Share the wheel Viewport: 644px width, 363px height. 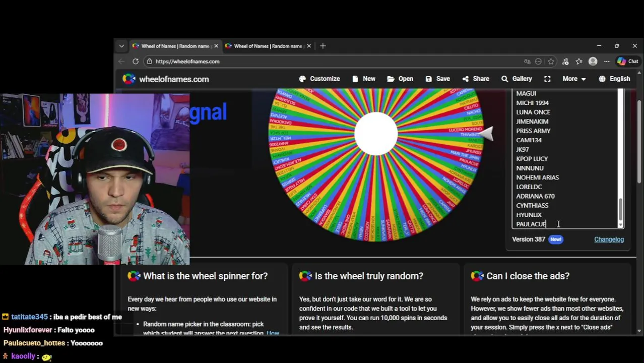click(x=476, y=79)
